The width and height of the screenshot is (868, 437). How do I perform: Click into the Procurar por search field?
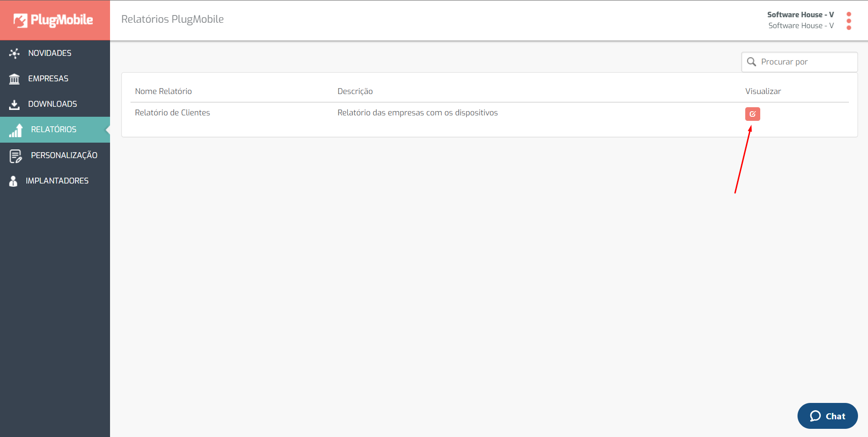click(799, 62)
